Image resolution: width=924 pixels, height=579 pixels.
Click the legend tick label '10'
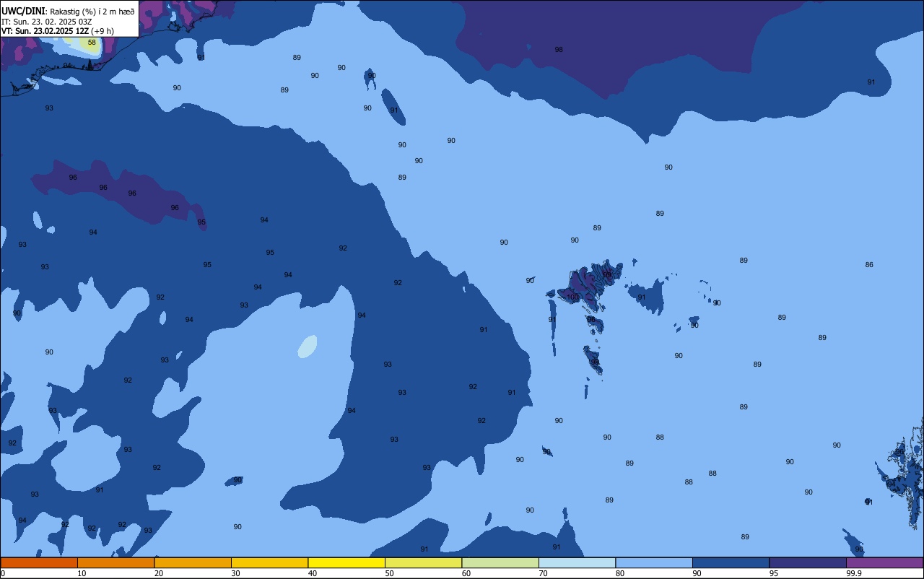tap(82, 573)
